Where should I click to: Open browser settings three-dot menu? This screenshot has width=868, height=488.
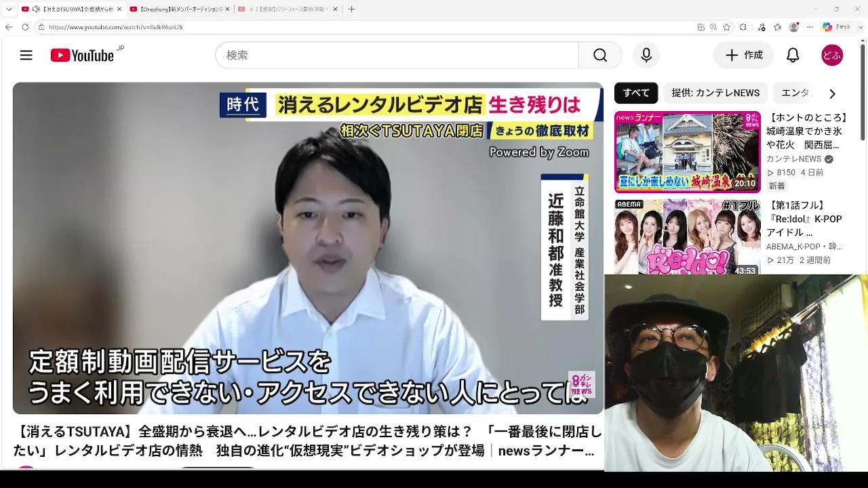[x=810, y=27]
